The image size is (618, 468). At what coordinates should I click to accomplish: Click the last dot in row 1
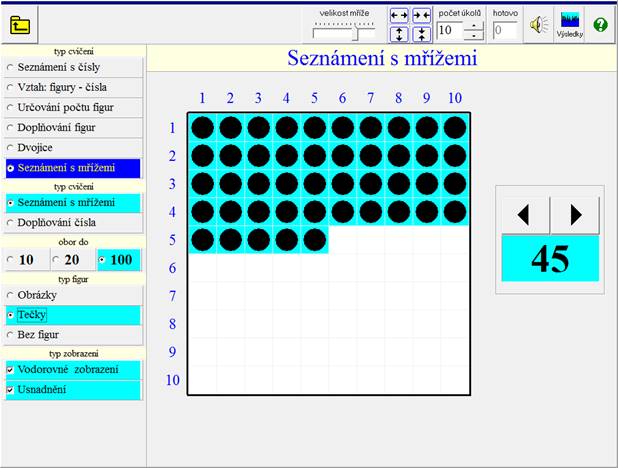coord(455,128)
